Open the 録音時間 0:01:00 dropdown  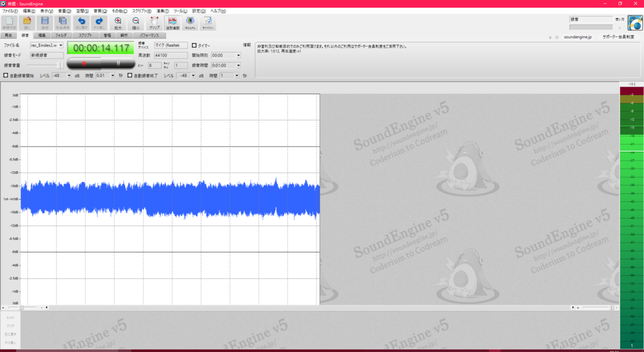tap(238, 65)
